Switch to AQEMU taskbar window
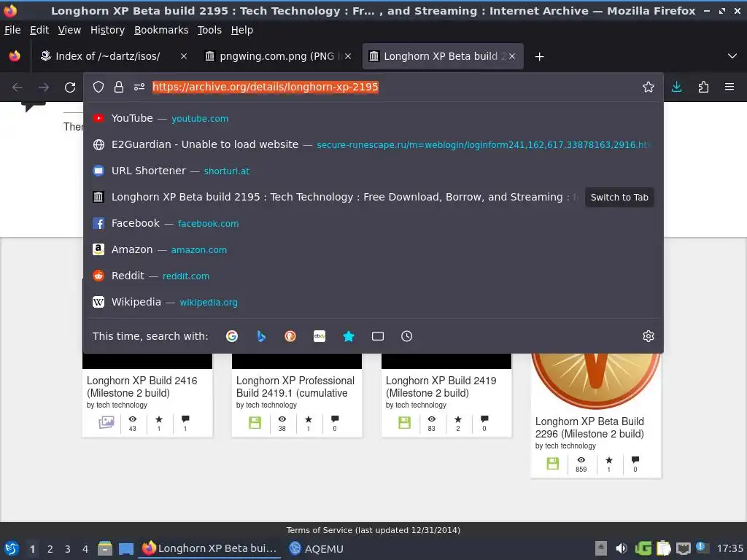 [317, 548]
